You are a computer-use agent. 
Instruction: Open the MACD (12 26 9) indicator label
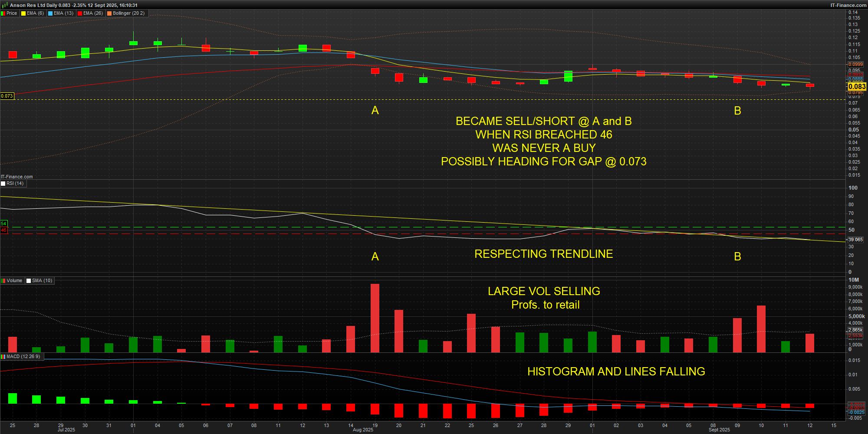click(x=23, y=357)
